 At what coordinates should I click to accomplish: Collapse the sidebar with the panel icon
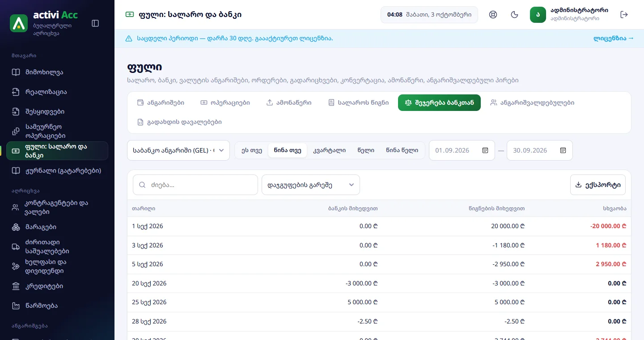[95, 23]
